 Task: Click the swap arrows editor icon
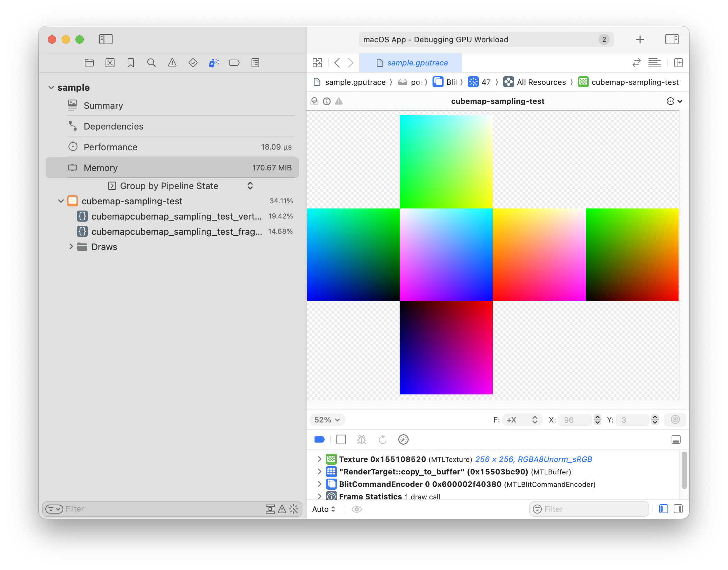pos(637,63)
